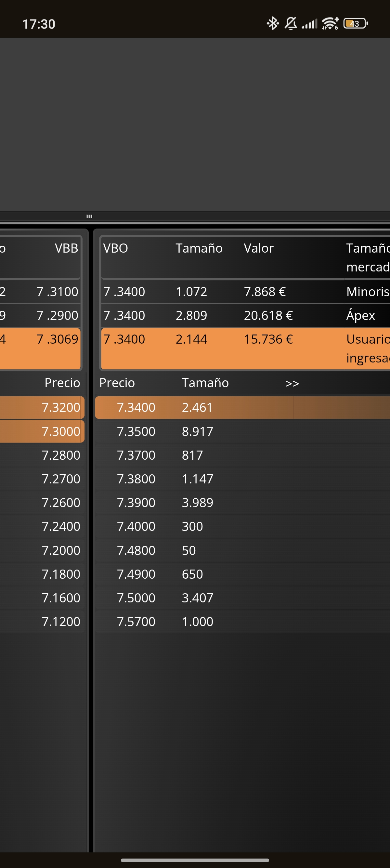Select the VBO column header
Image resolution: width=390 pixels, height=868 pixels.
115,248
